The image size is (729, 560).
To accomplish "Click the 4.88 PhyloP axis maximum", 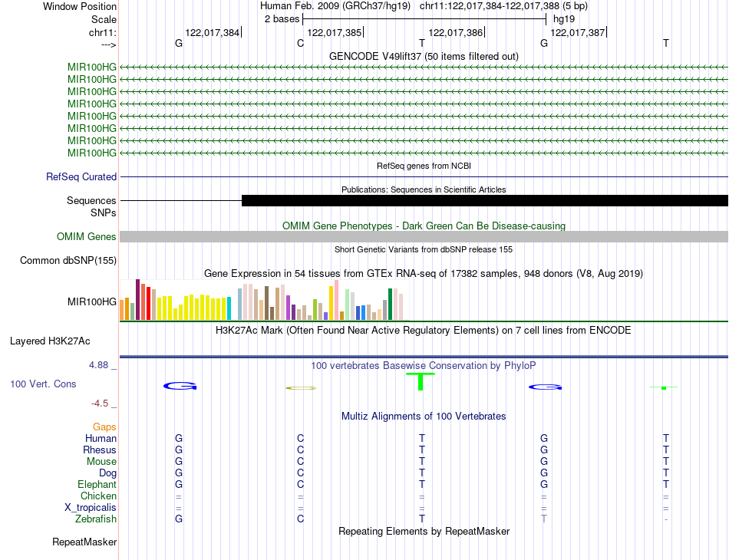I will tap(98, 365).
